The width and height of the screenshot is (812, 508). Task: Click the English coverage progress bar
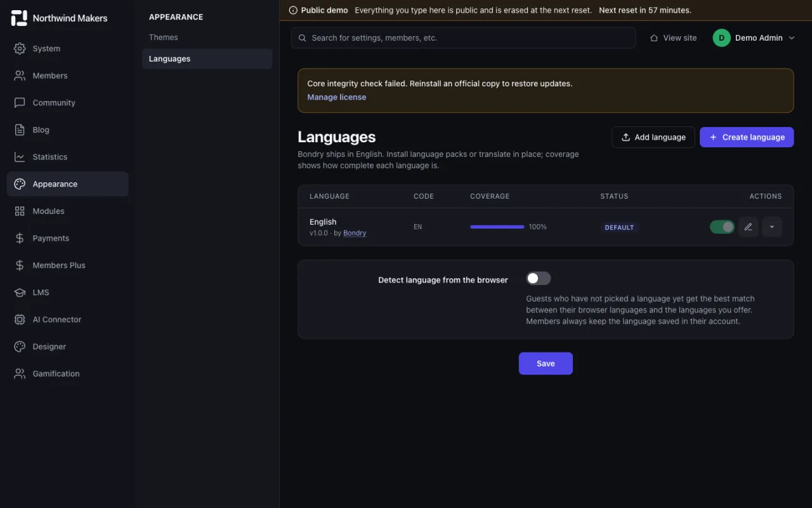point(497,227)
